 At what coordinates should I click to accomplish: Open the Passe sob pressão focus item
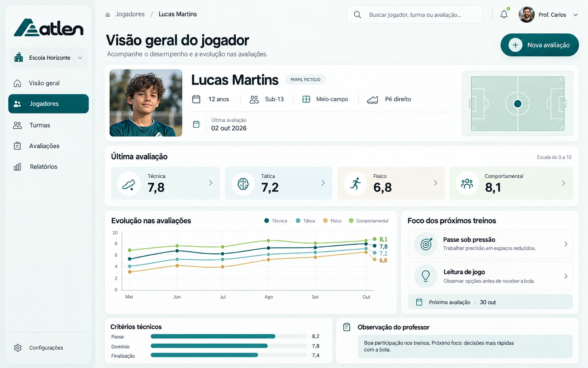[490, 244]
